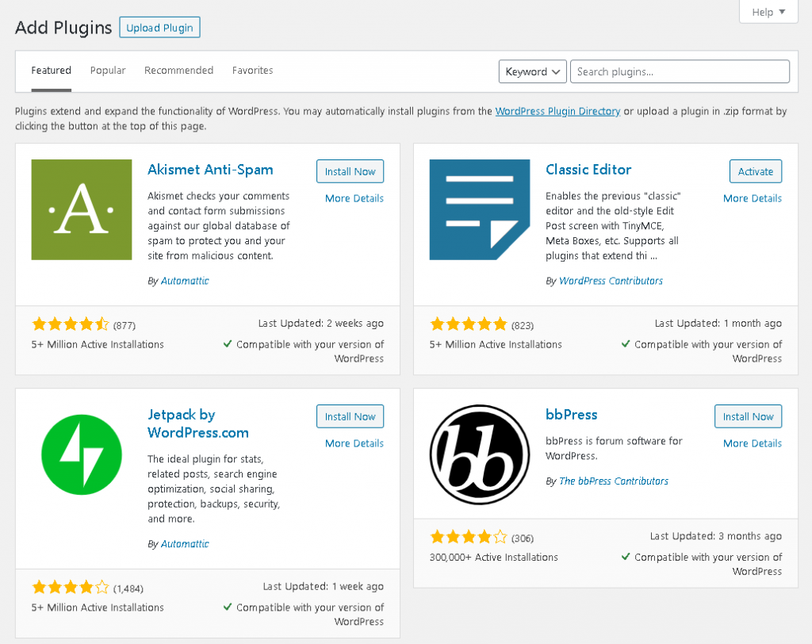Click the bbPress rating count (306)
The width and height of the screenshot is (812, 644).
(x=523, y=539)
